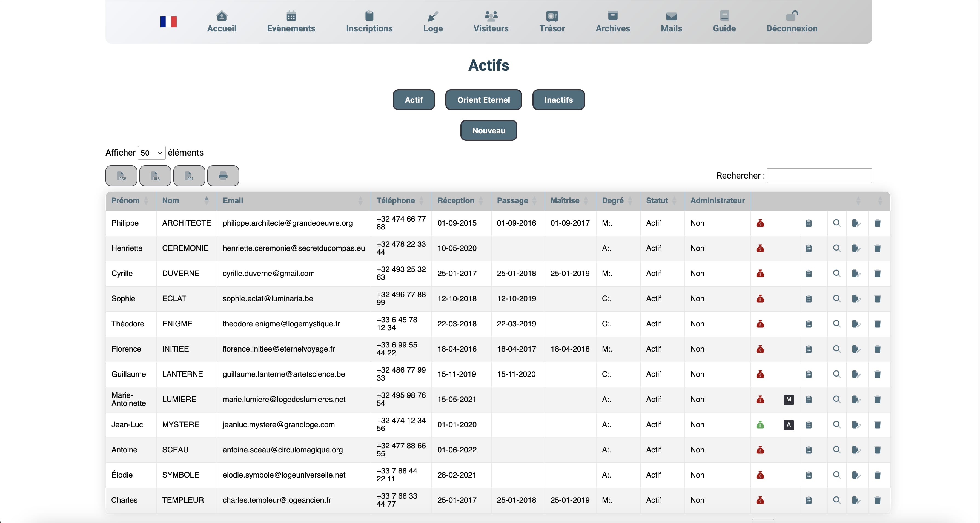
Task: Show Orient Eternel members list
Action: [483, 100]
